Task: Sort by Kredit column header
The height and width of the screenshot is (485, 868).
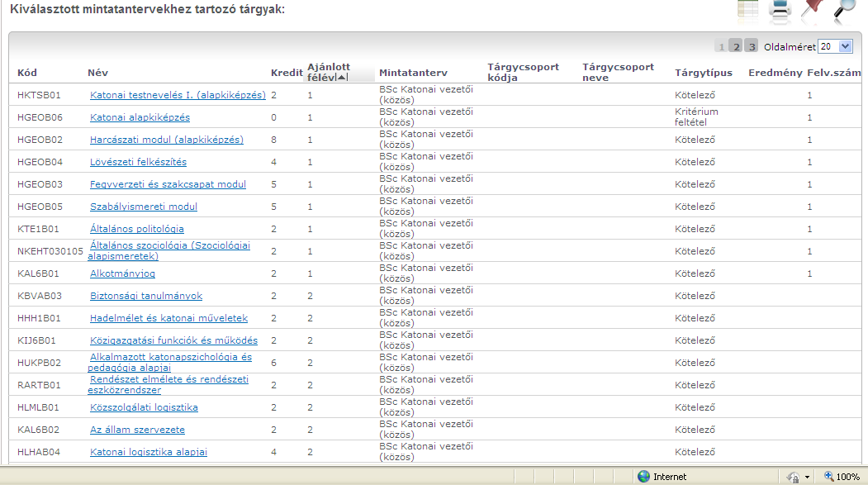Action: [287, 73]
